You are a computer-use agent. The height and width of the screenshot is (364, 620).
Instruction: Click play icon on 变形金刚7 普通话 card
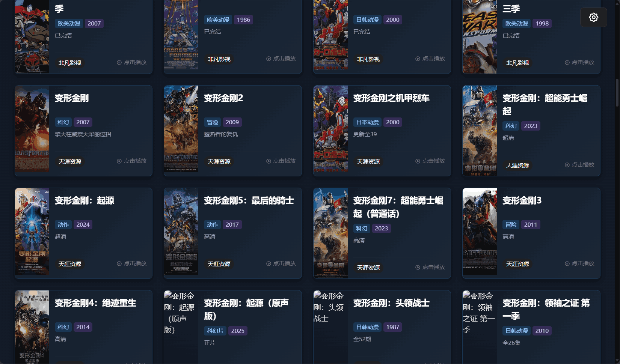pos(418,267)
